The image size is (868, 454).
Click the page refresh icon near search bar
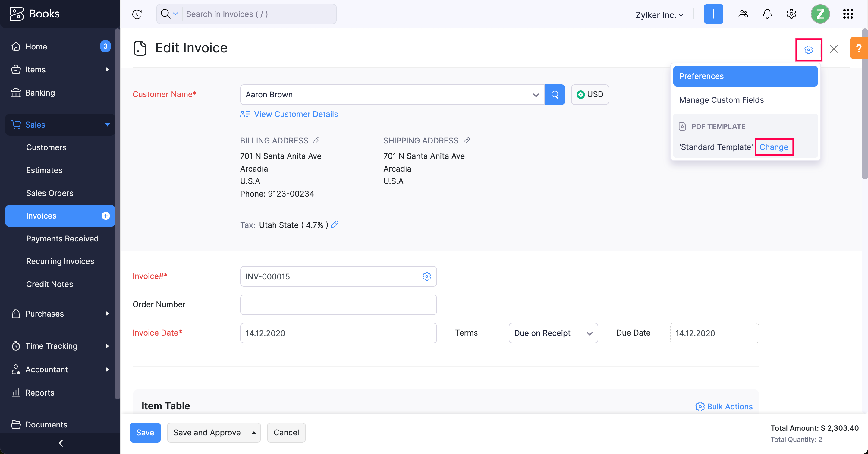coord(137,14)
